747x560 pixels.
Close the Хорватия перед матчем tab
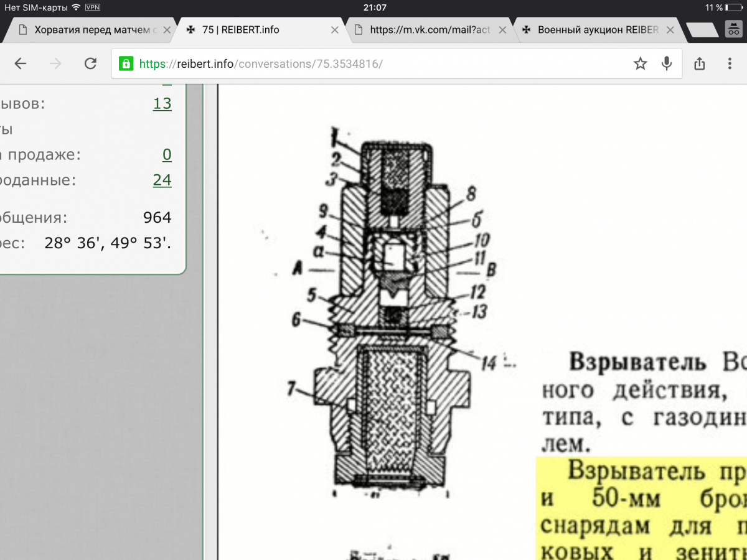pos(166,30)
